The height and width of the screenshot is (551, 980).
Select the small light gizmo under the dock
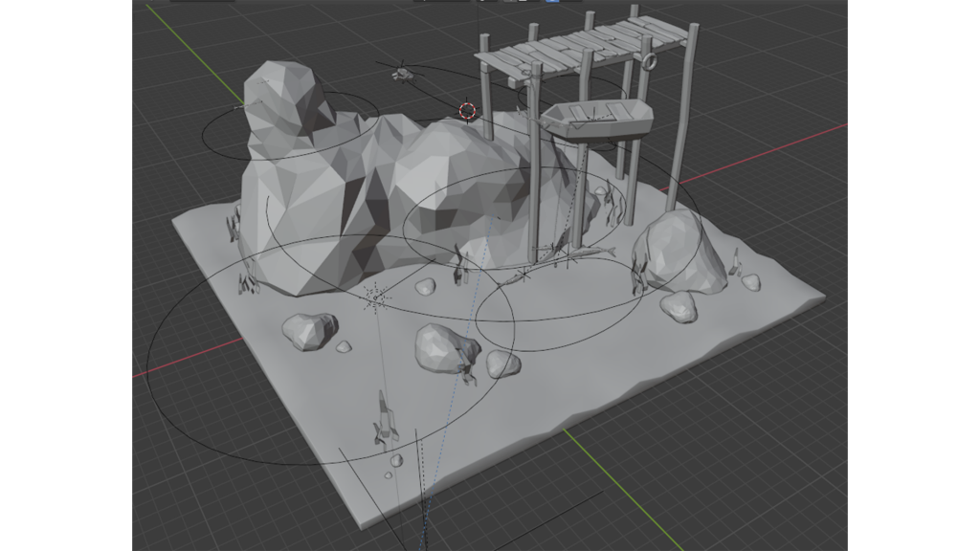click(523, 275)
